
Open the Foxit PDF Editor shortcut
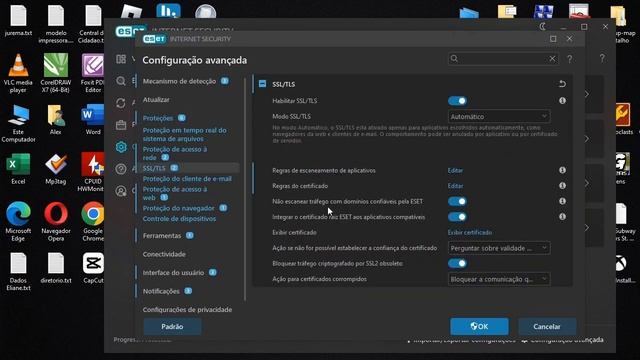click(x=93, y=73)
